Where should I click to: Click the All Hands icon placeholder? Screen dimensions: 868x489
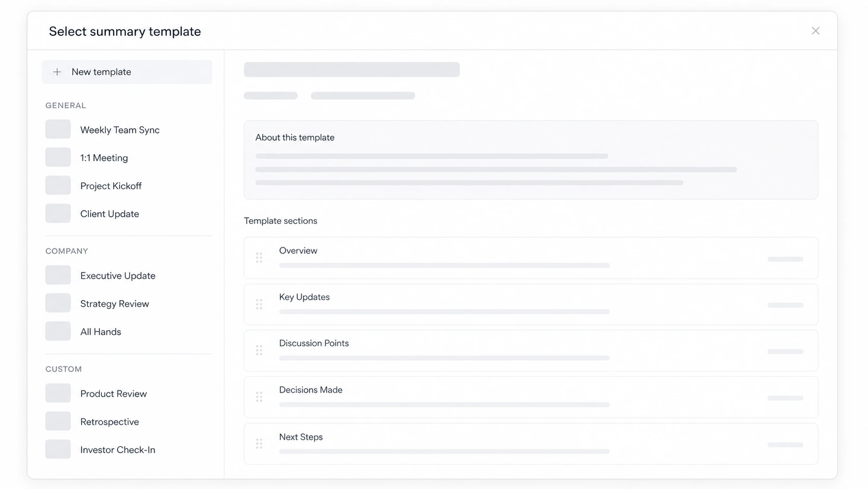tap(58, 332)
